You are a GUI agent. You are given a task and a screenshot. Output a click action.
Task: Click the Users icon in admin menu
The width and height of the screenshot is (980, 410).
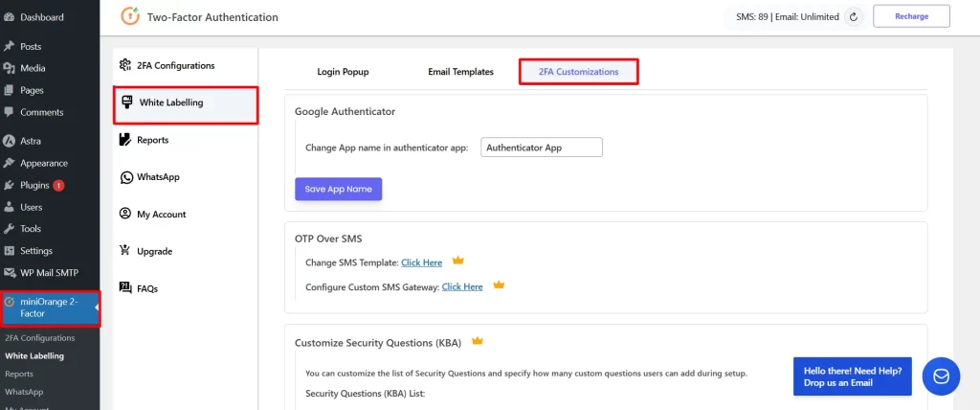click(9, 207)
